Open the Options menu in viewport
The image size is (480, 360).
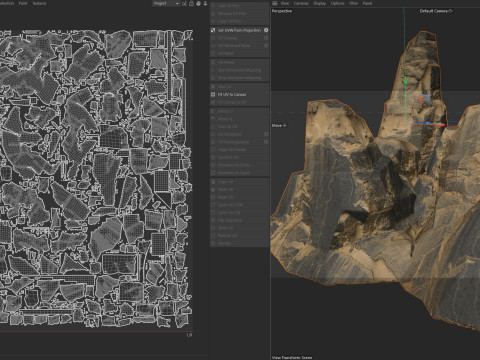pyautogui.click(x=337, y=3)
